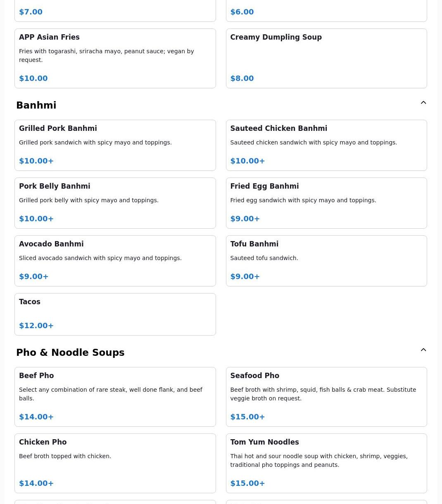This screenshot has height=504, width=442.
Task: Choose the Fried Egg Banhmi card
Action: click(326, 203)
